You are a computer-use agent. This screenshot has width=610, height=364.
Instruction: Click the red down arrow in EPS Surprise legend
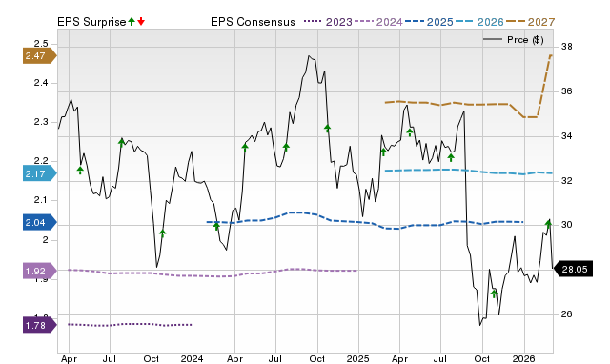tap(141, 22)
